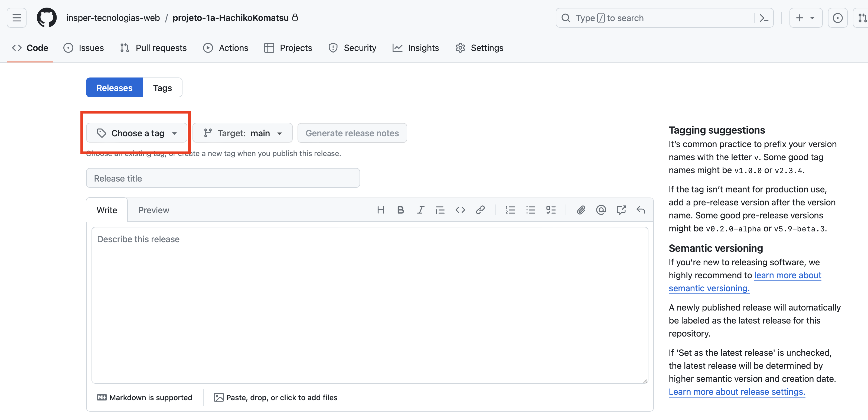
Task: Insert a numbered list
Action: point(510,210)
